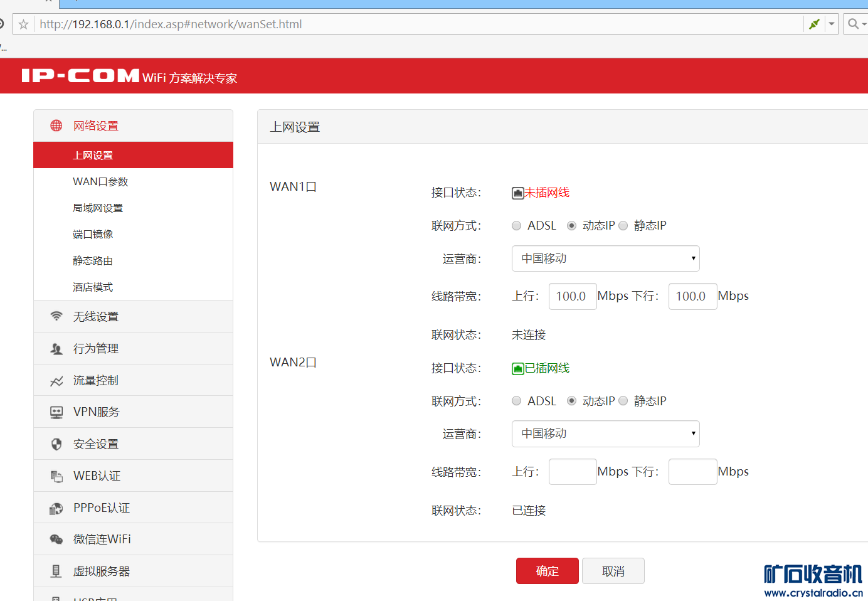Image resolution: width=868 pixels, height=601 pixels.
Task: Click the user icon for 行为管理
Action: [56, 349]
